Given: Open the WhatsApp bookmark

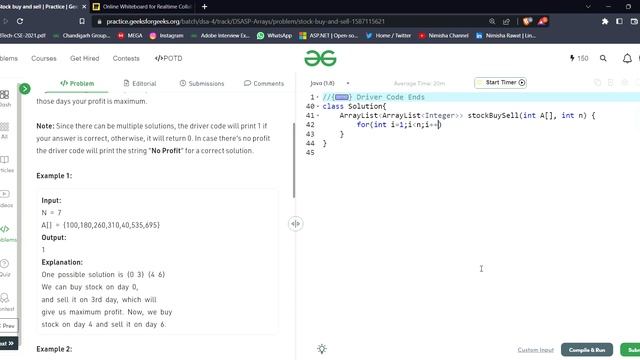Looking at the screenshot, I should [x=274, y=36].
